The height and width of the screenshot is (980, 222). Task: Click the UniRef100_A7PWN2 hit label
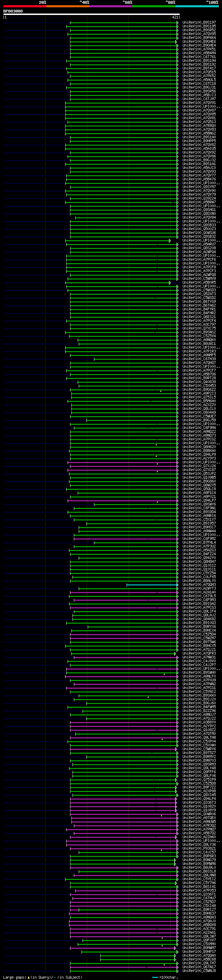199,684
